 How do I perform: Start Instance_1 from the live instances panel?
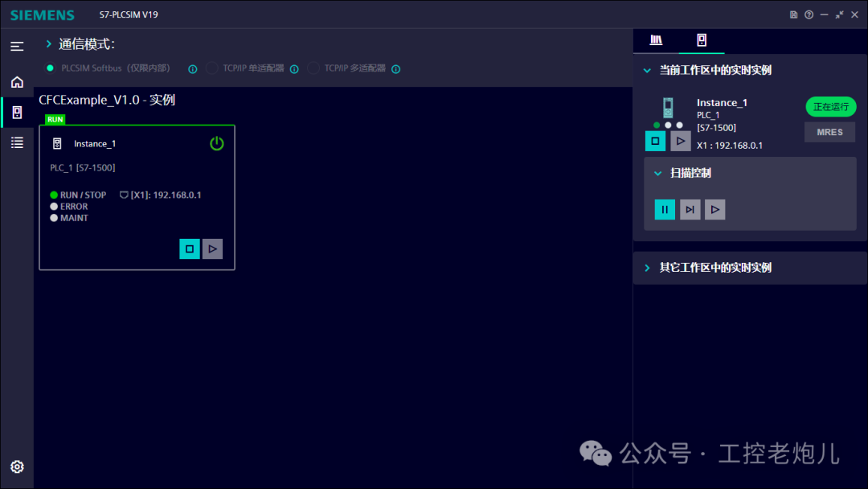[681, 142]
